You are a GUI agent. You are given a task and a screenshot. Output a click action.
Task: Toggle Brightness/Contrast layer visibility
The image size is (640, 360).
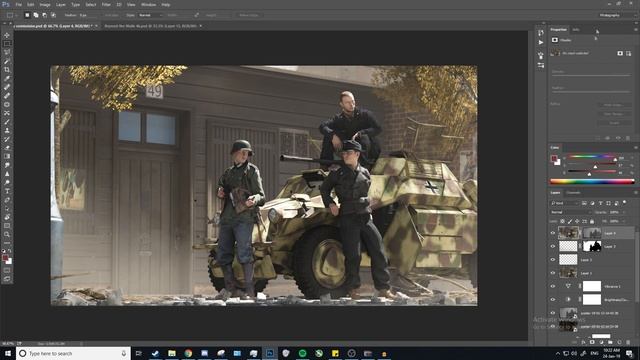553,300
